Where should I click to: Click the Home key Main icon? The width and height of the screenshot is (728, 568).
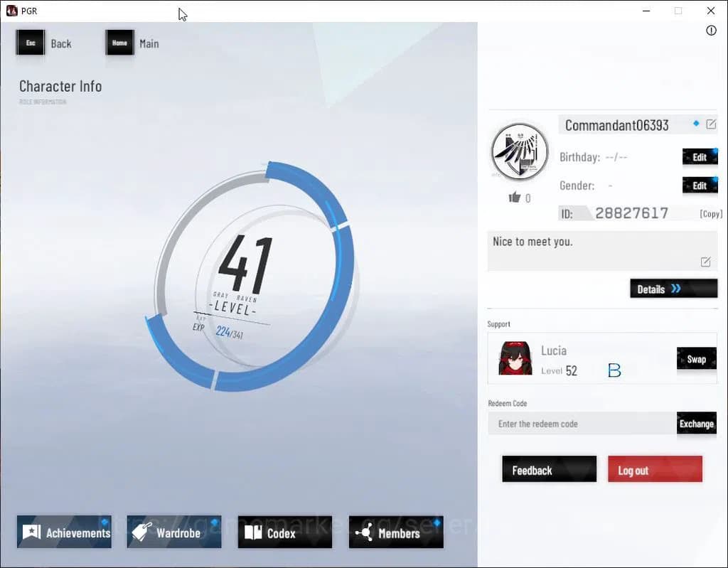(x=119, y=43)
